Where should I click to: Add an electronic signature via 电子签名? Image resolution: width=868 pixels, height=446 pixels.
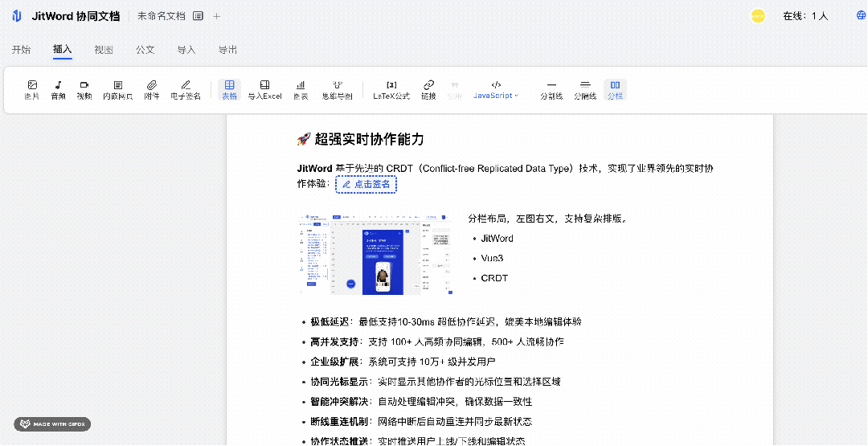[x=186, y=90]
